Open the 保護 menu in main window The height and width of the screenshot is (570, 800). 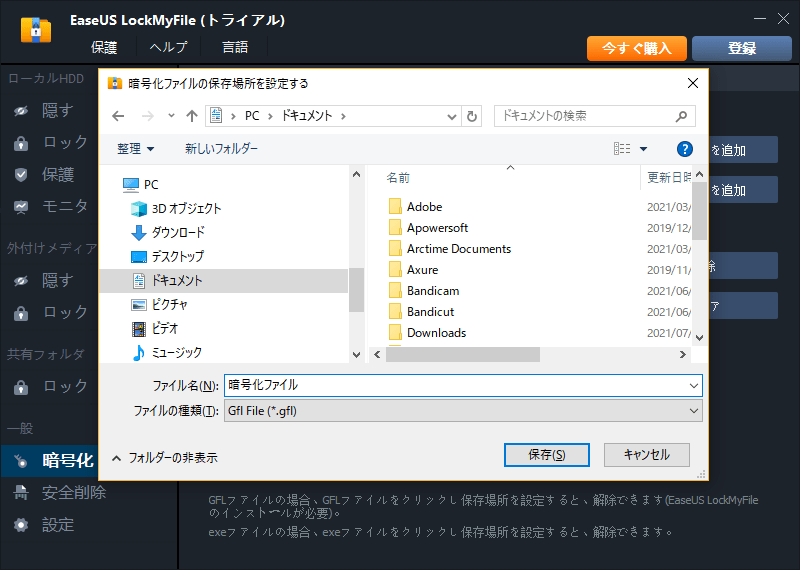pos(104,47)
